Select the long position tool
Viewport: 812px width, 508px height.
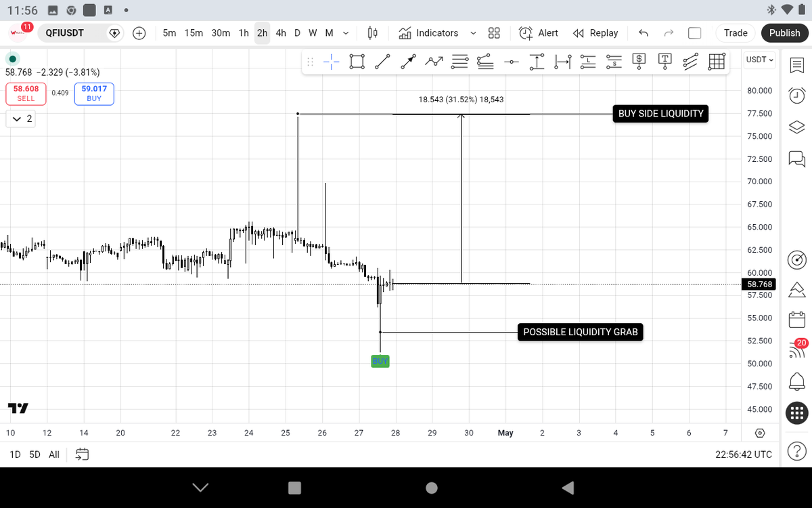point(588,62)
